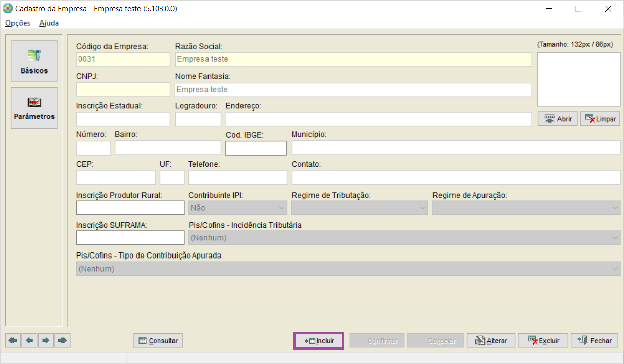Screen dimensions: 624x364
Task: Go to the previous record arrow
Action: [29, 340]
